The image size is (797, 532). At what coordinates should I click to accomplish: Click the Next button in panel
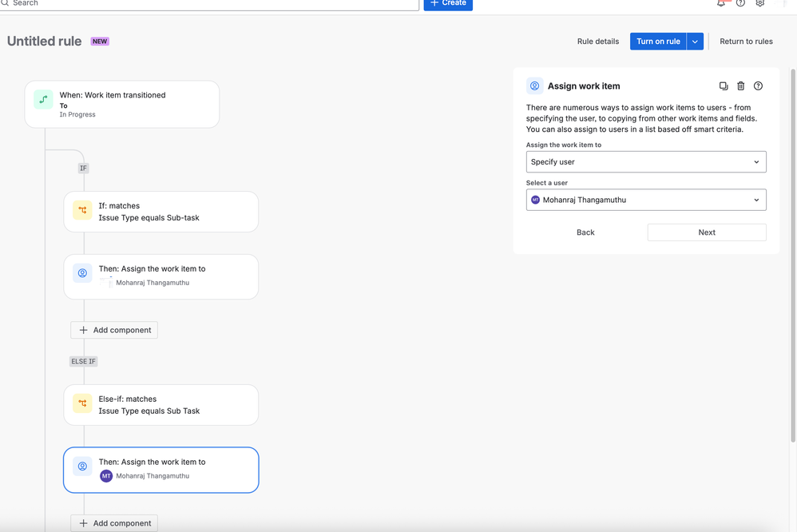(707, 232)
